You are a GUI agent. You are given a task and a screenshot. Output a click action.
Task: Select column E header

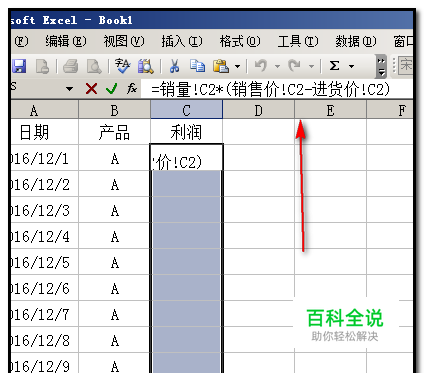(330, 110)
